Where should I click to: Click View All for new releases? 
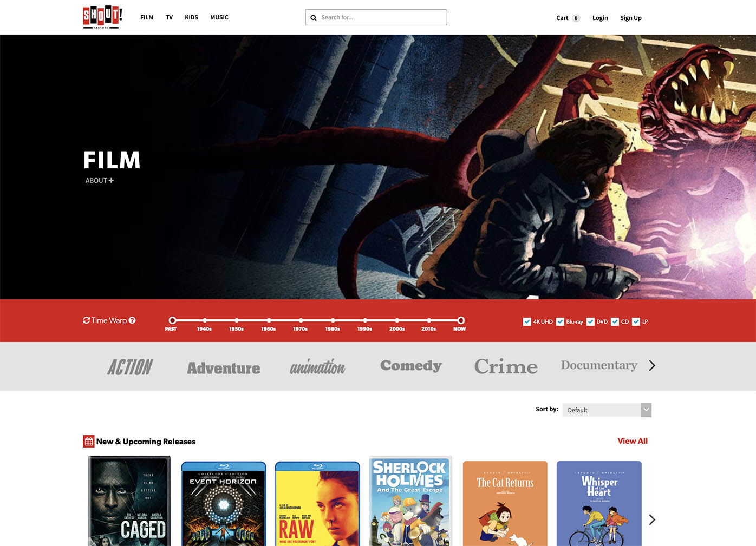click(633, 441)
